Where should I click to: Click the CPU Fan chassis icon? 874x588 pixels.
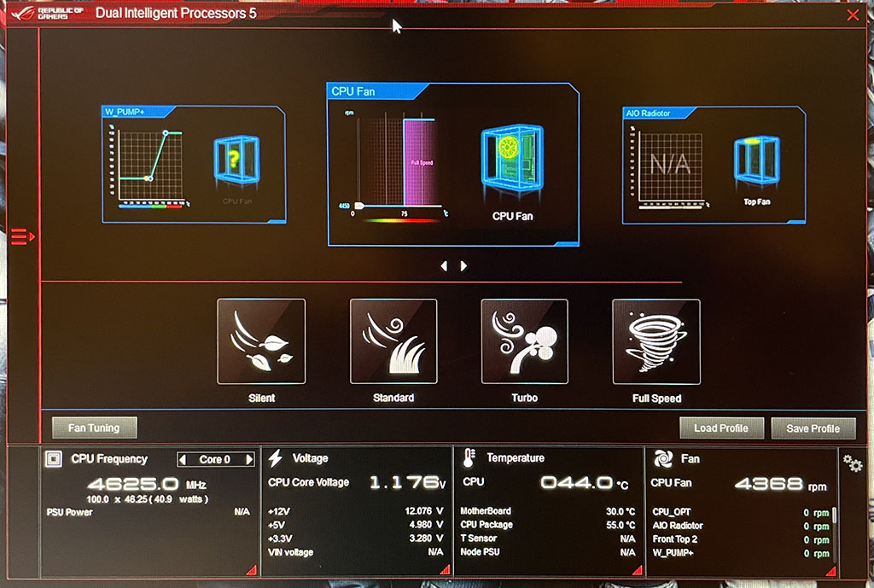[x=512, y=158]
